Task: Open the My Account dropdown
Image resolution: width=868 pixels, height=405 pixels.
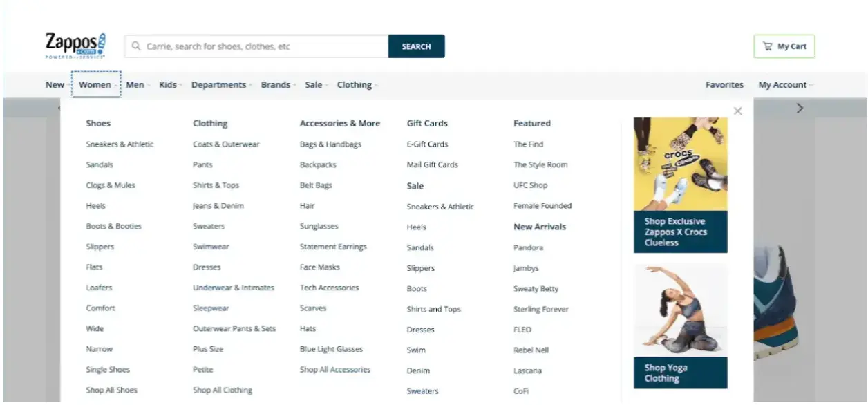Action: tap(784, 84)
